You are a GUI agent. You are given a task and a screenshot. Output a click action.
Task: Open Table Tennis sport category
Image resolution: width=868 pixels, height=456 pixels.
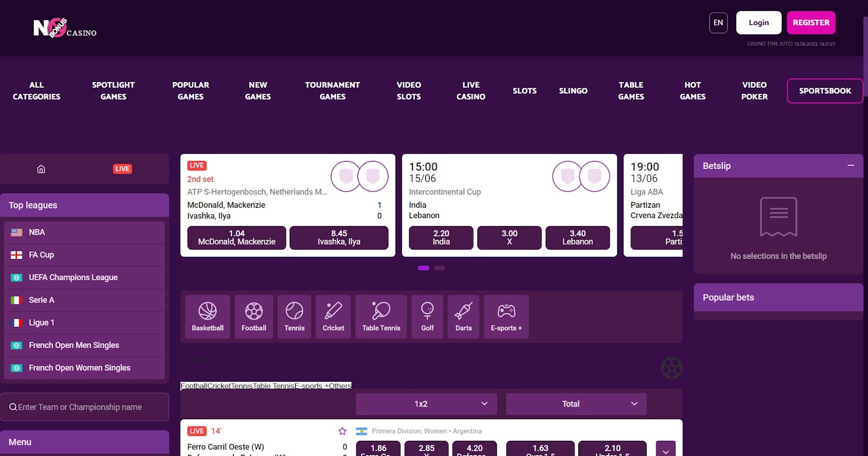[x=381, y=317]
